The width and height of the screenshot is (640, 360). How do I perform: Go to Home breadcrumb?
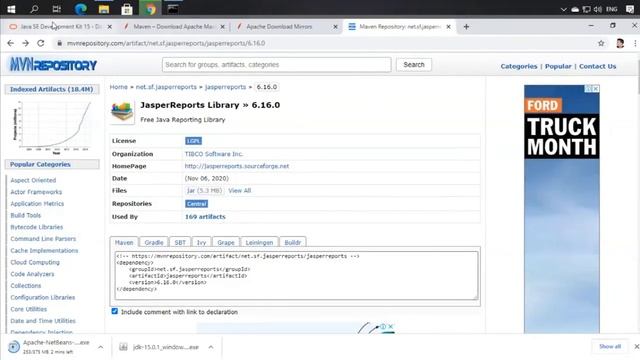[x=118, y=87]
